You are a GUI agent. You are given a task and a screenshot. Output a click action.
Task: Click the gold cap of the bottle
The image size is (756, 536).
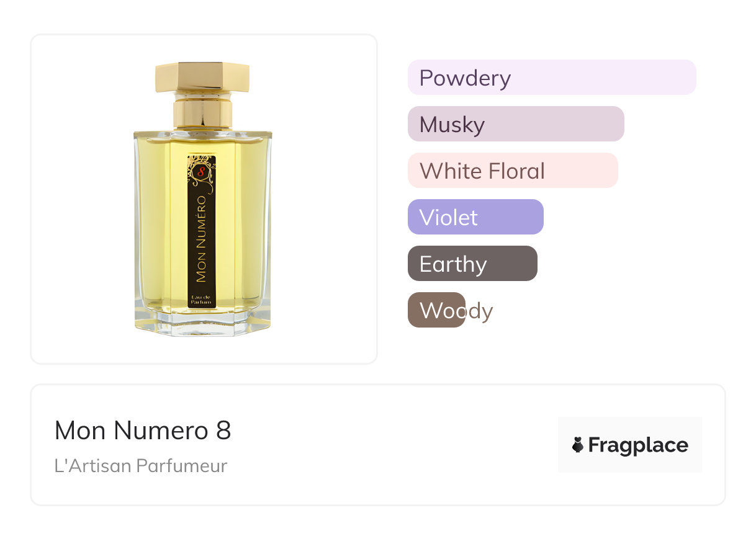[x=202, y=77]
